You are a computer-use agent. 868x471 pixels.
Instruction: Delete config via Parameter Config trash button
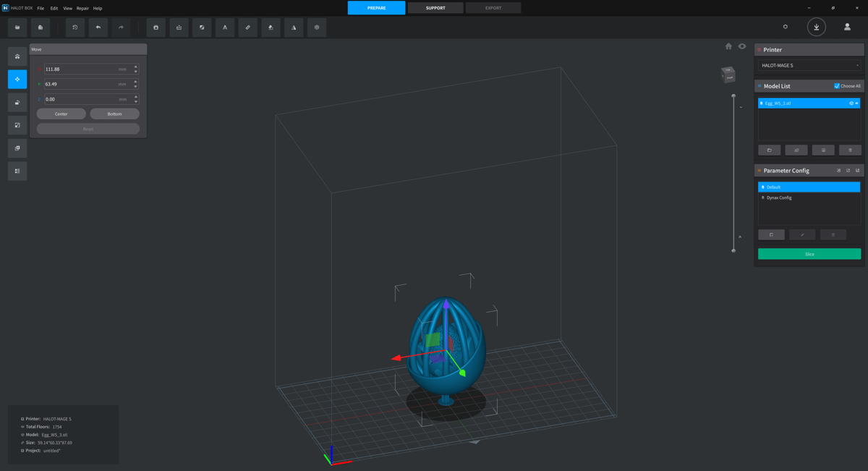tap(833, 234)
